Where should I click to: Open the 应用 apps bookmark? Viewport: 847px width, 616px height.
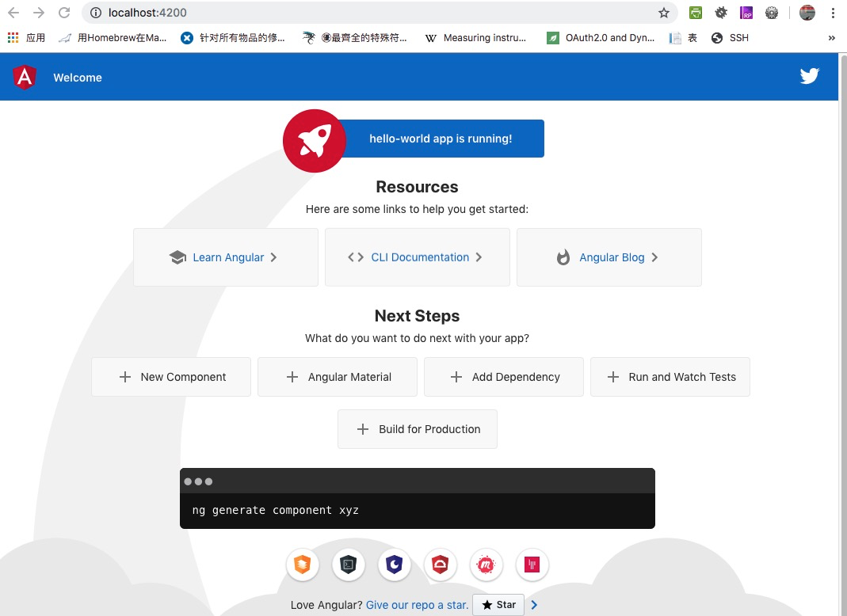[26, 38]
